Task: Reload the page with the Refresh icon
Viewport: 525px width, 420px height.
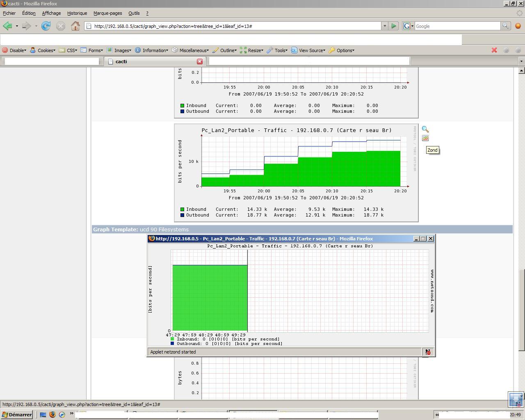Action: tap(46, 26)
